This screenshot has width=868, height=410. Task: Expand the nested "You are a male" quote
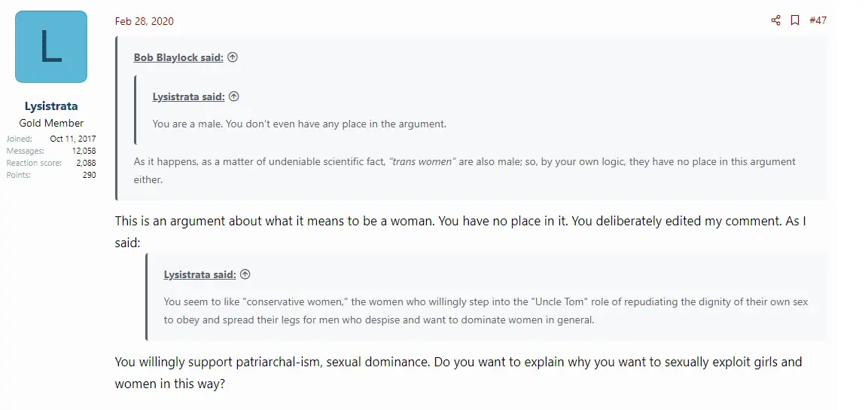pyautogui.click(x=299, y=124)
